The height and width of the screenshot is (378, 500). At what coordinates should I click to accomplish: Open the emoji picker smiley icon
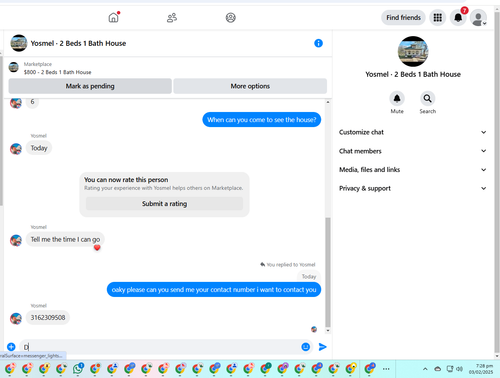[x=305, y=347]
